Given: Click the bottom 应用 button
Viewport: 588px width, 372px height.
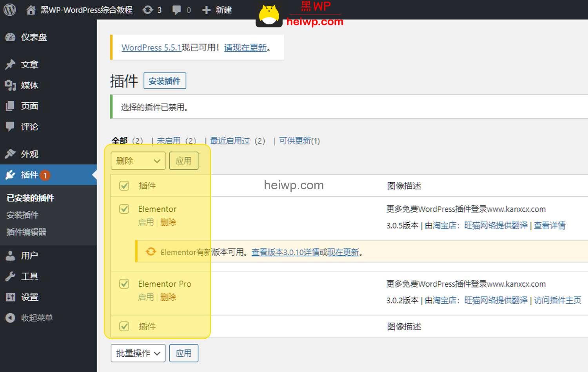Looking at the screenshot, I should pyautogui.click(x=184, y=353).
